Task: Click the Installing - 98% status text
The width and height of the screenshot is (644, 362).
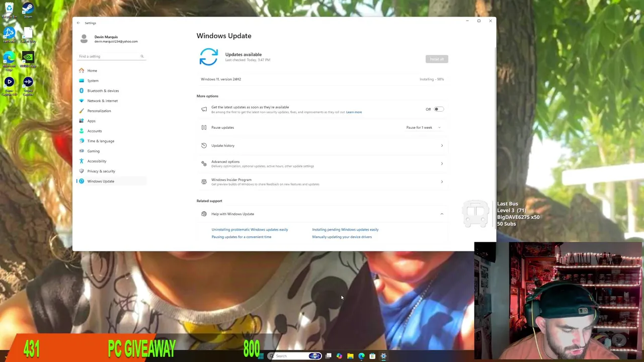Action: click(x=432, y=79)
